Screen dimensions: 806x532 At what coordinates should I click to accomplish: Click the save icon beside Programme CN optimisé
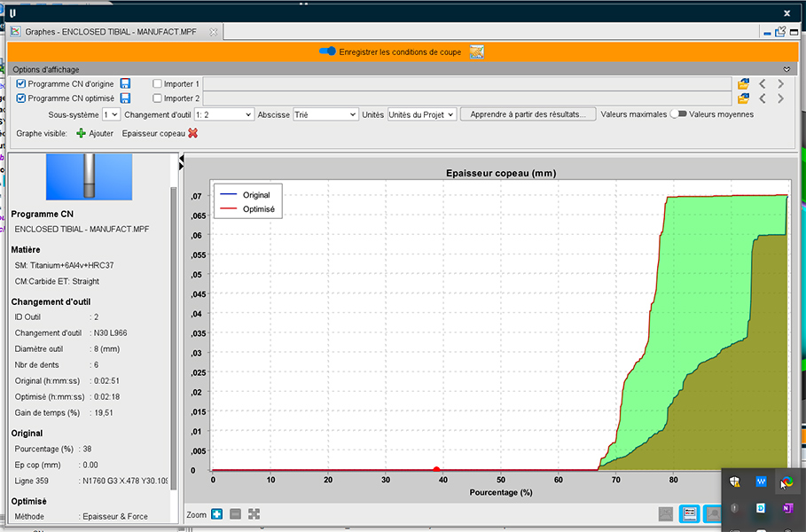(x=125, y=98)
